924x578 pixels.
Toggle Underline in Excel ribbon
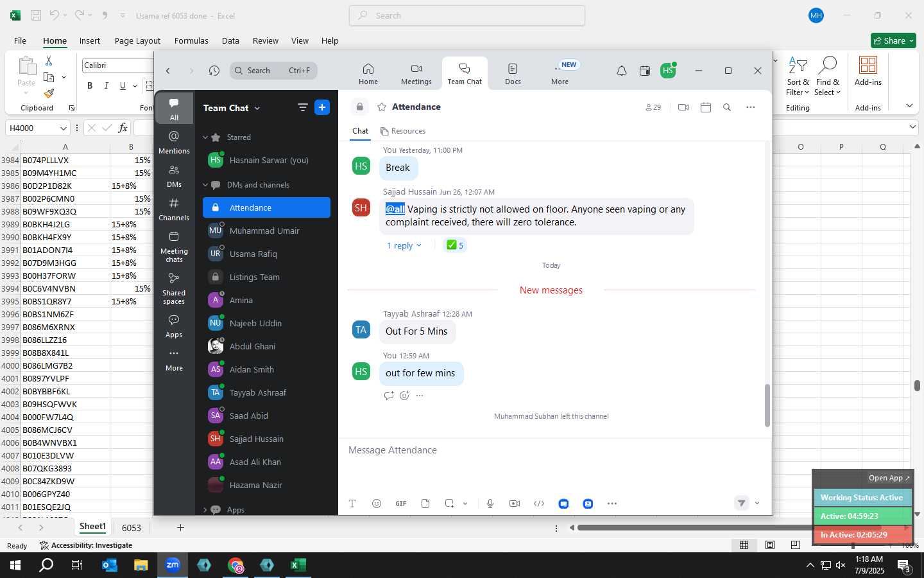point(123,85)
